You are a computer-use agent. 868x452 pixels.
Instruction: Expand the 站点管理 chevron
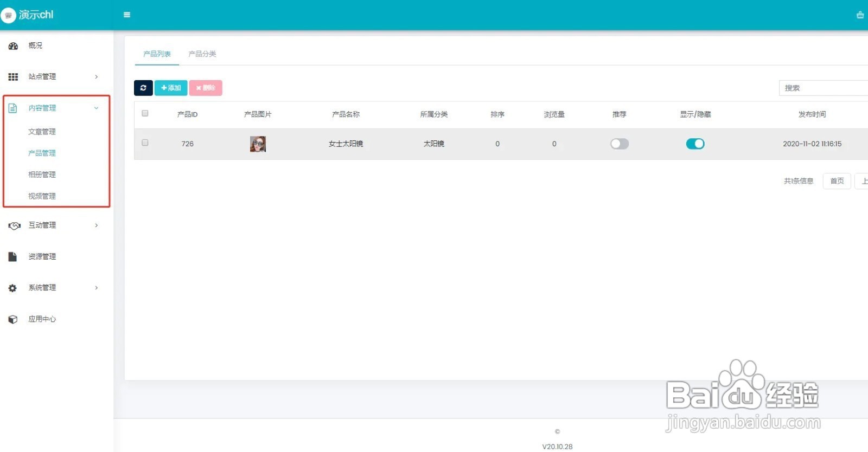[x=97, y=77]
